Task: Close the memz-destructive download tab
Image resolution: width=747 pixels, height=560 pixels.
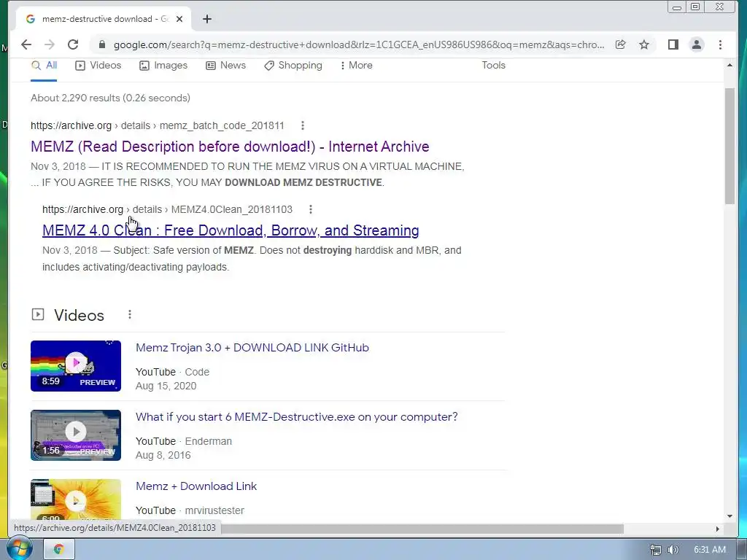Action: pyautogui.click(x=179, y=19)
